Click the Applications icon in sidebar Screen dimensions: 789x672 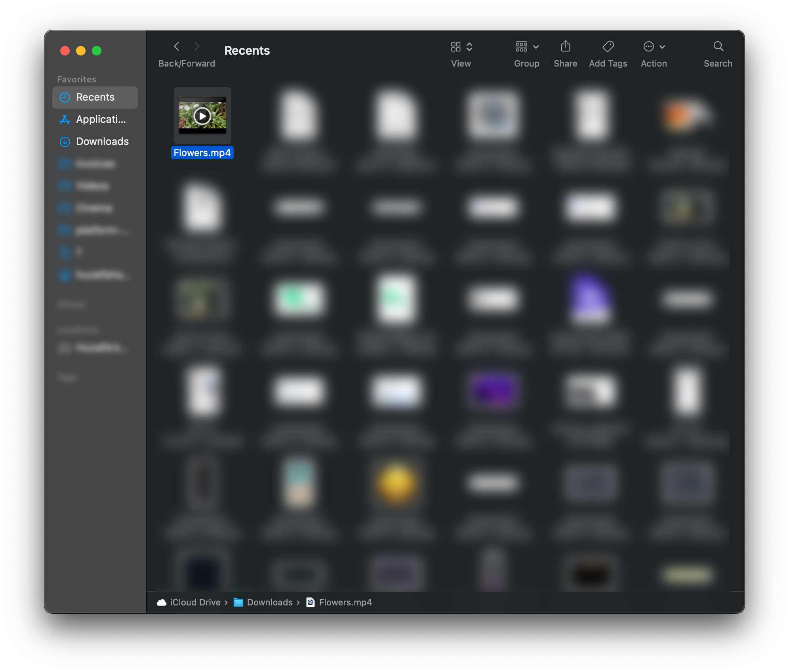[65, 120]
